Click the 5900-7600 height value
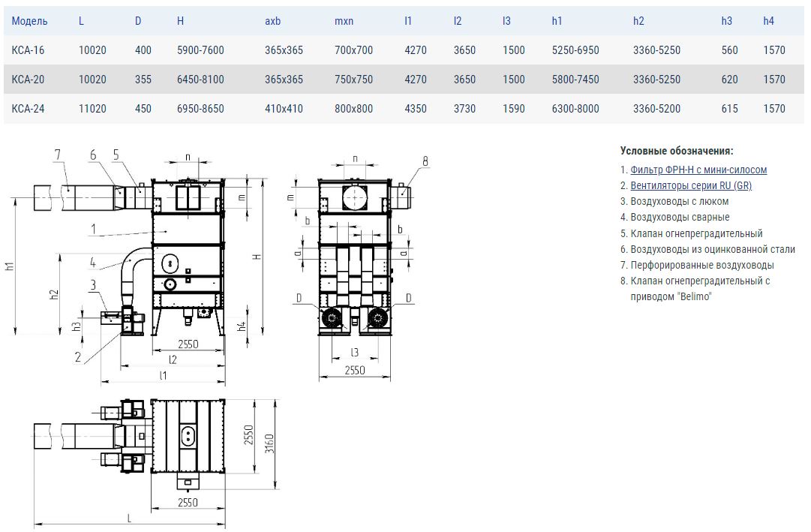Image resolution: width=811 pixels, height=532 pixels. (x=200, y=50)
